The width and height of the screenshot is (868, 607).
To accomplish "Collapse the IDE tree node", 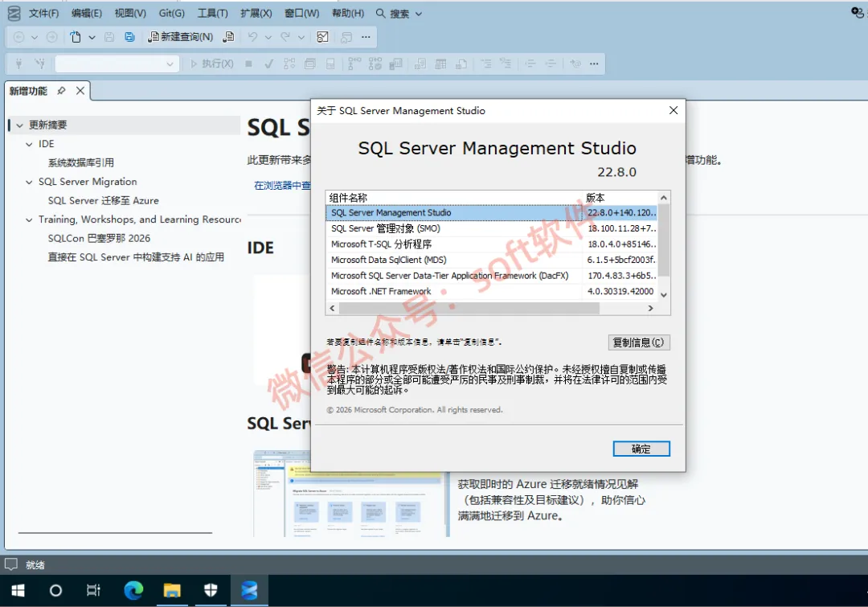I will click(x=29, y=144).
